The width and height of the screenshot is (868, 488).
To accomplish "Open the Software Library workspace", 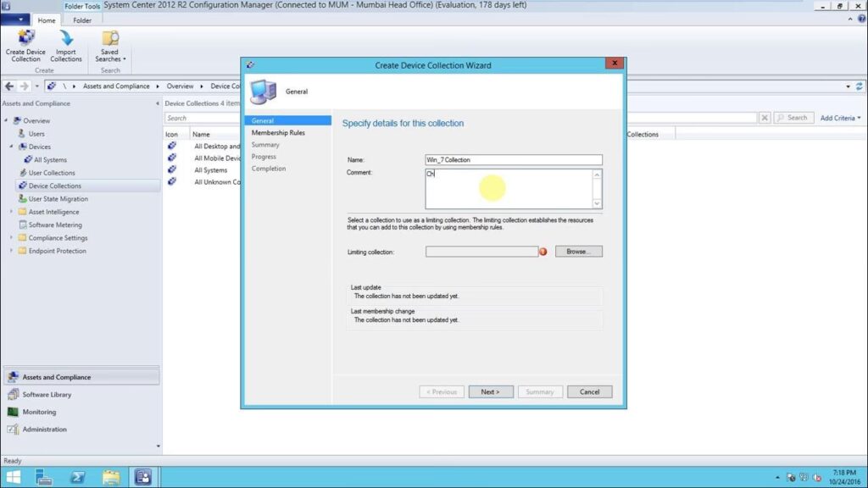I will 47,395.
